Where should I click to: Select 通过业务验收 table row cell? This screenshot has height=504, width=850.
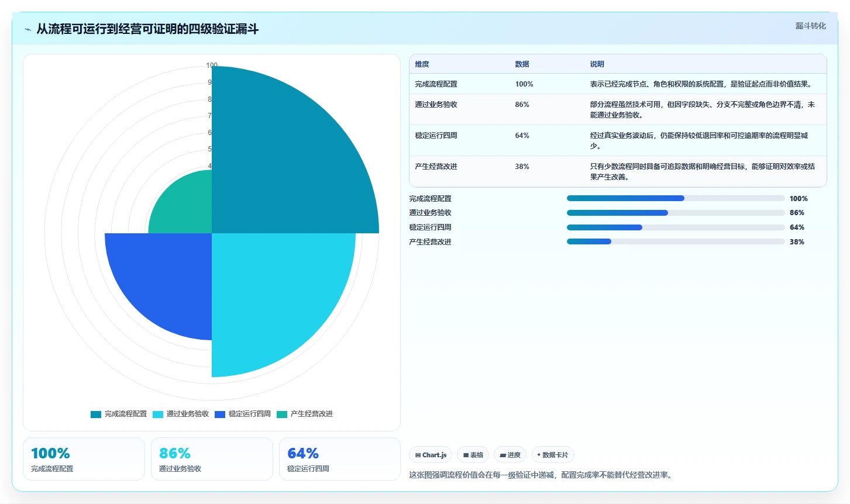tap(436, 105)
